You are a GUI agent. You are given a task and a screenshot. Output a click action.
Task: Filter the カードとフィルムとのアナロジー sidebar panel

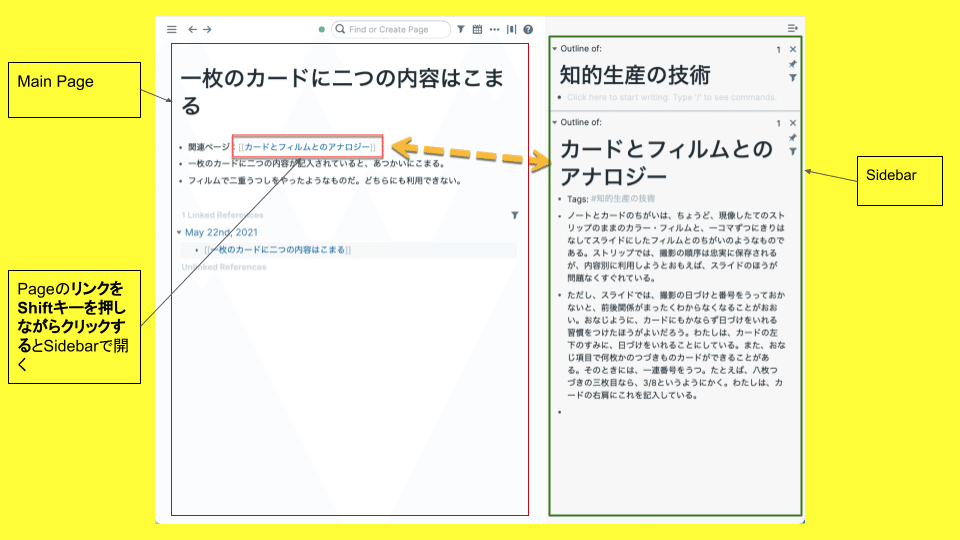click(793, 151)
